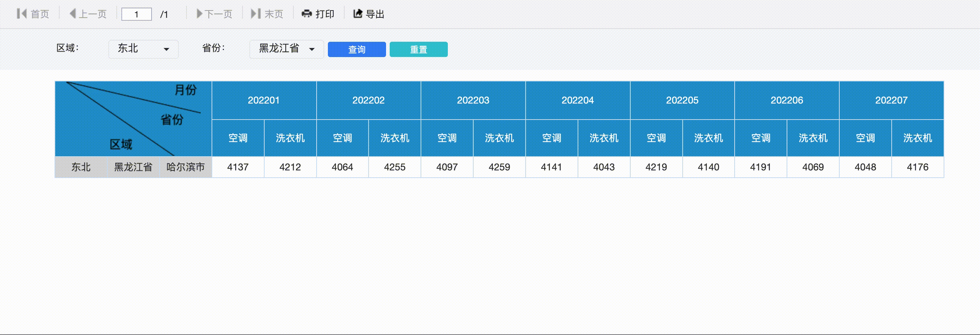
Task: Select cell value 4069
Action: (x=813, y=167)
